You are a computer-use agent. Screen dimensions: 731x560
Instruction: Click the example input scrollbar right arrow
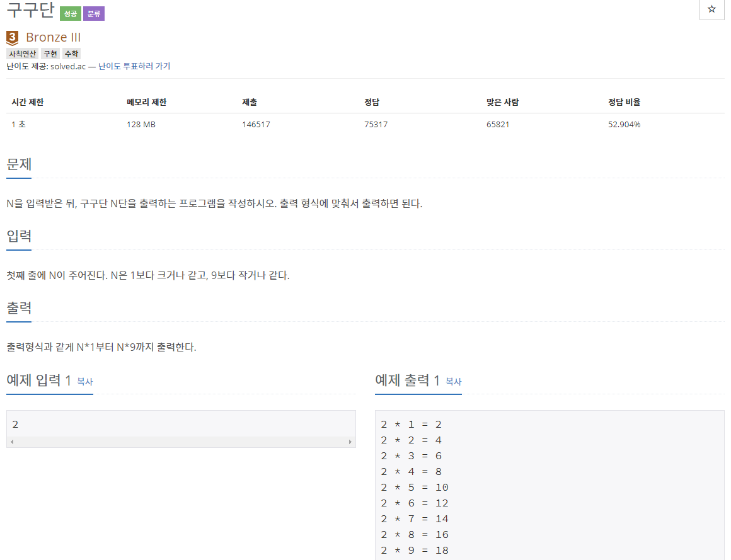[x=350, y=442]
